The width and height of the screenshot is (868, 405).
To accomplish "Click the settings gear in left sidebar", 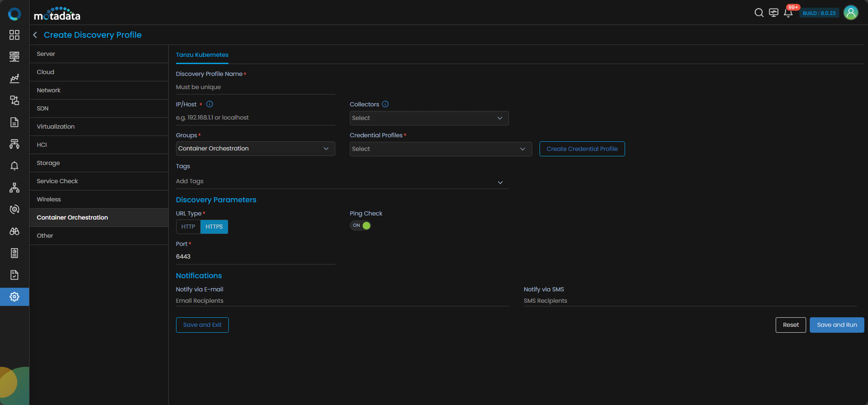I will 15,297.
